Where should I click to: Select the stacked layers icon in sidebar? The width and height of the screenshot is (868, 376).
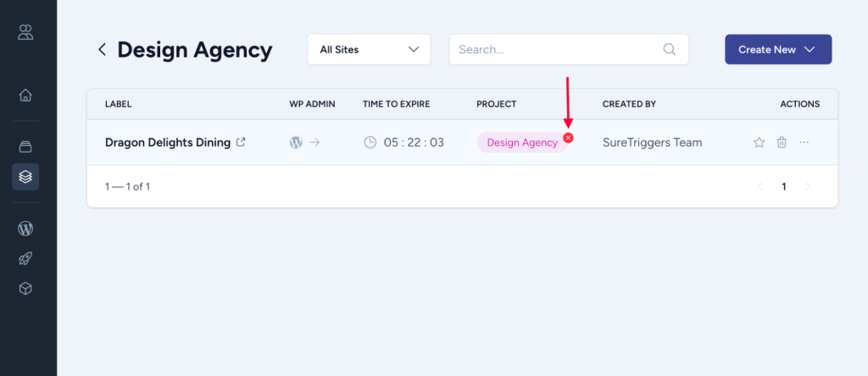(25, 177)
